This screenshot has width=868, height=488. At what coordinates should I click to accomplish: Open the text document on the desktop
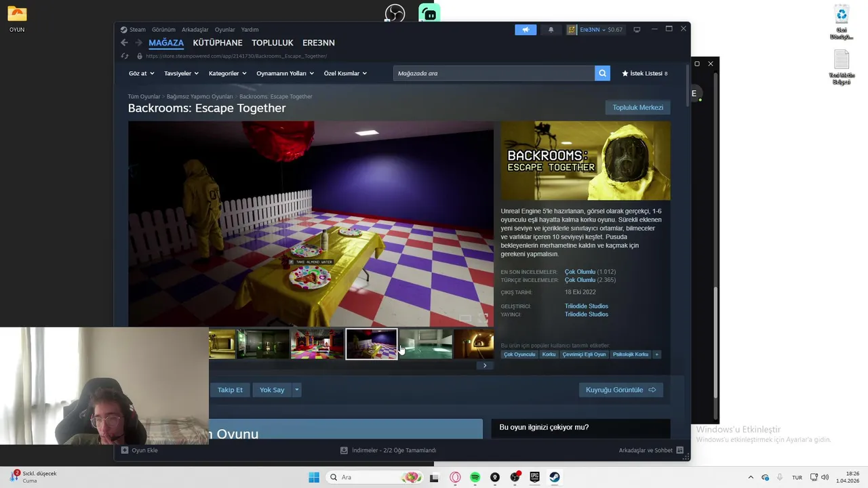point(842,68)
